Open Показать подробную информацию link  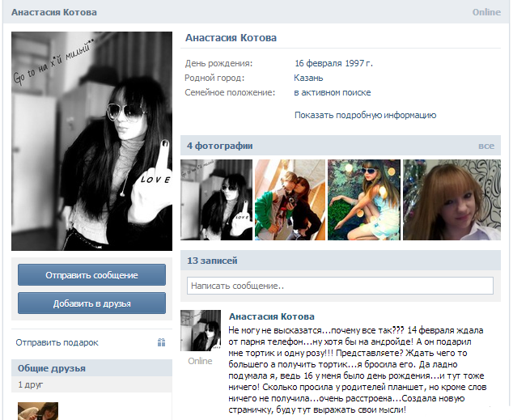(365, 115)
